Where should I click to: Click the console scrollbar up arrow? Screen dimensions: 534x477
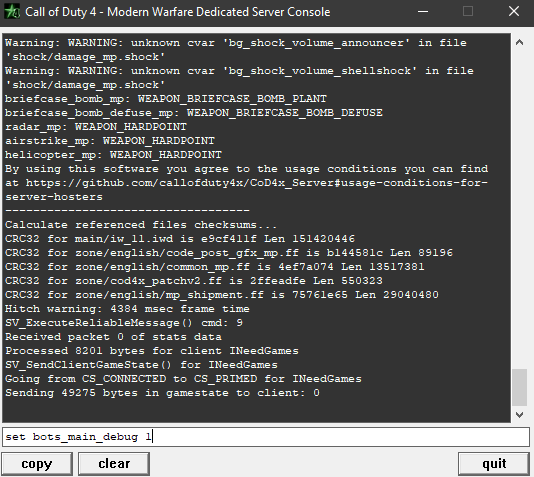519,43
